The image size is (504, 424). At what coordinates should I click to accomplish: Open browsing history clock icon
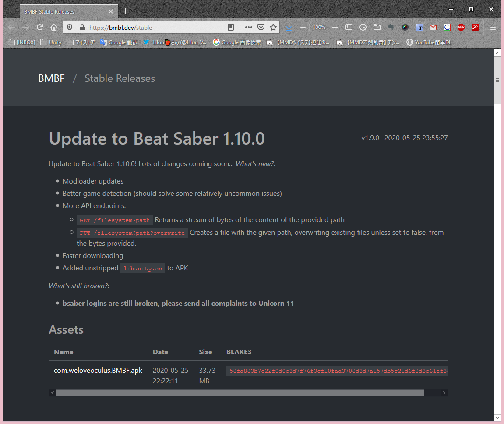(363, 27)
